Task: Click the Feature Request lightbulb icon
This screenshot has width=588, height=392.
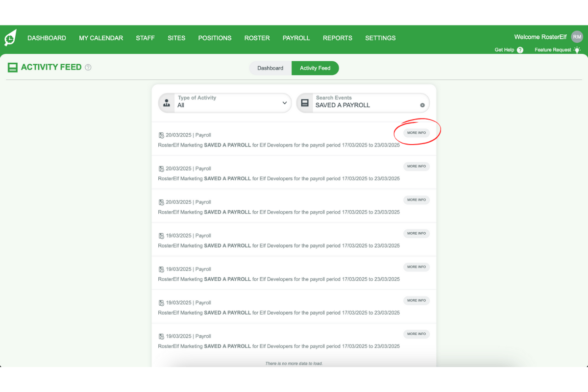Action: click(577, 49)
